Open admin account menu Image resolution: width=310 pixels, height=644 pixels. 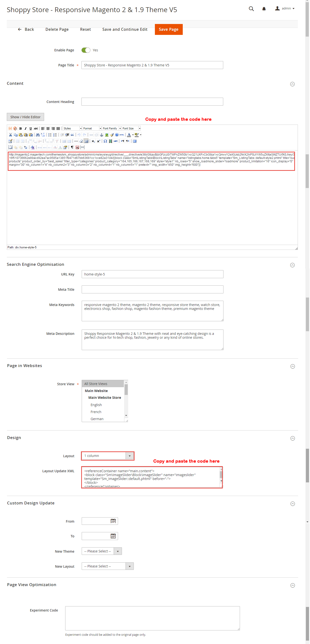click(x=285, y=8)
